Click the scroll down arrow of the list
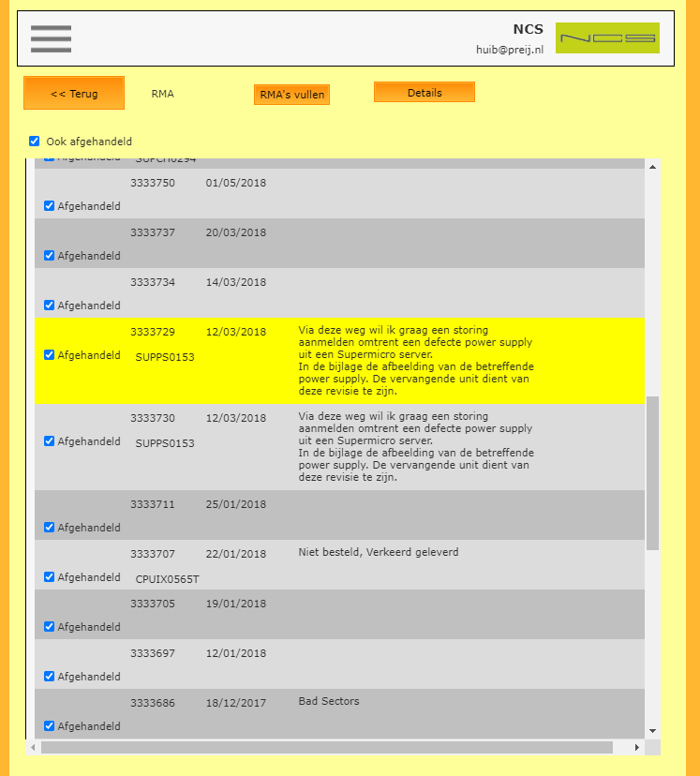This screenshot has height=776, width=700. click(652, 731)
